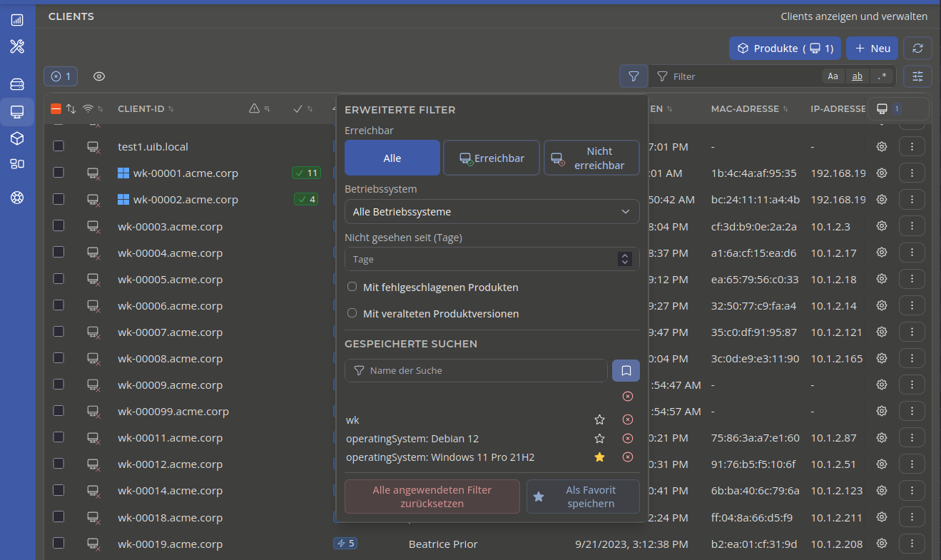Star the 'operatingSystem: Debian 12' saved search
The height and width of the screenshot is (560, 941).
(x=600, y=439)
